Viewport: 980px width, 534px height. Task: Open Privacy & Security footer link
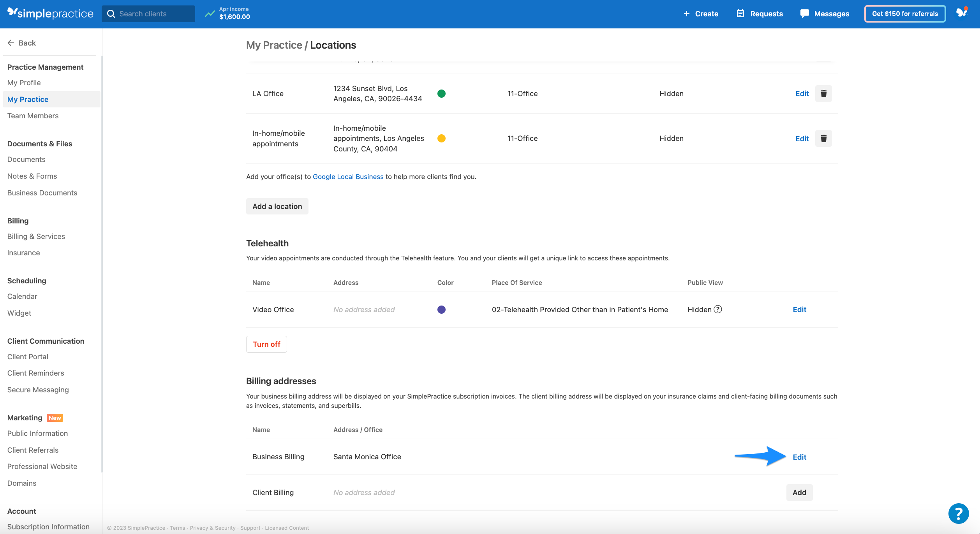(x=213, y=528)
